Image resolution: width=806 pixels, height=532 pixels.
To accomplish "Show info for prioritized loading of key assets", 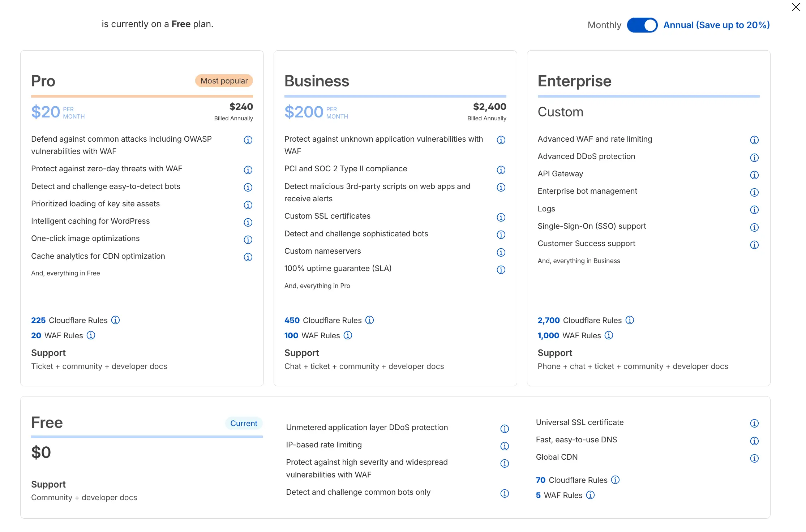I will (x=248, y=205).
